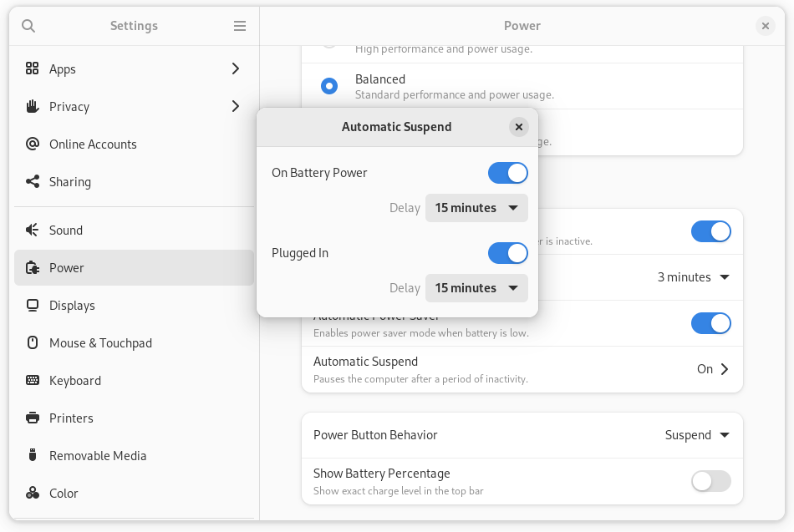
Task: Click the Sound speaker icon
Action: click(x=33, y=230)
